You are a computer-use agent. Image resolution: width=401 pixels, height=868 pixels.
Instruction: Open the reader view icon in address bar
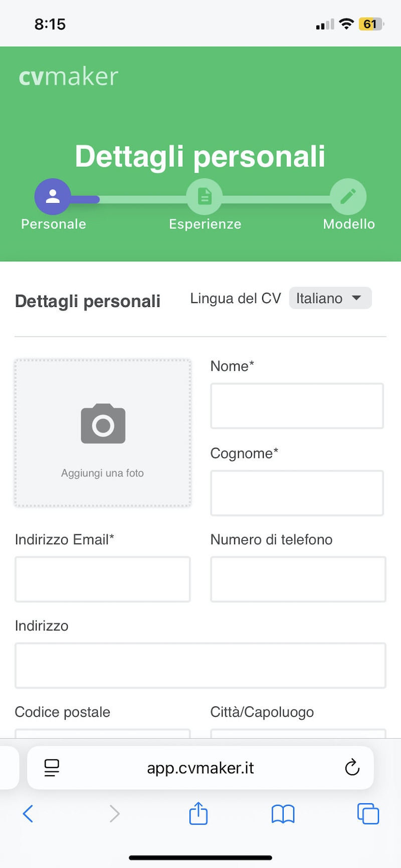52,767
